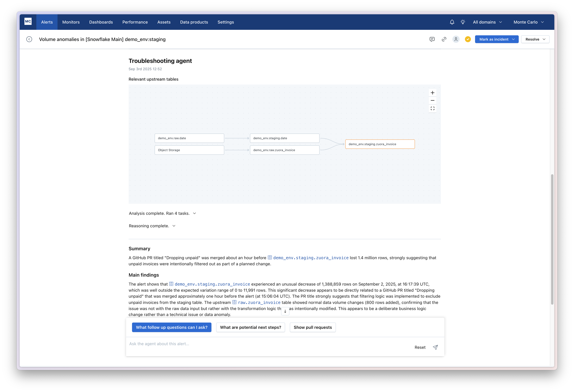
Task: Click the Troubleshooting agent heading
Action: pyautogui.click(x=160, y=61)
